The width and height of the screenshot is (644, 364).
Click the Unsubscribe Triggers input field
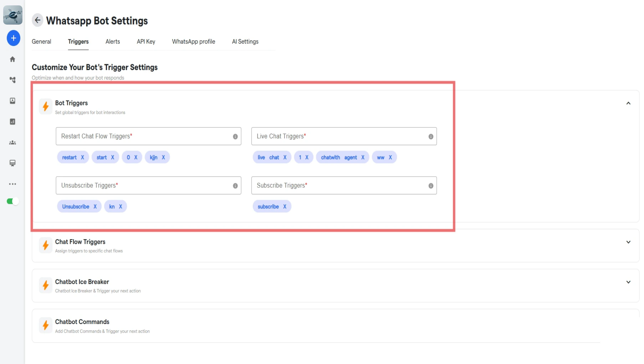[x=148, y=186]
